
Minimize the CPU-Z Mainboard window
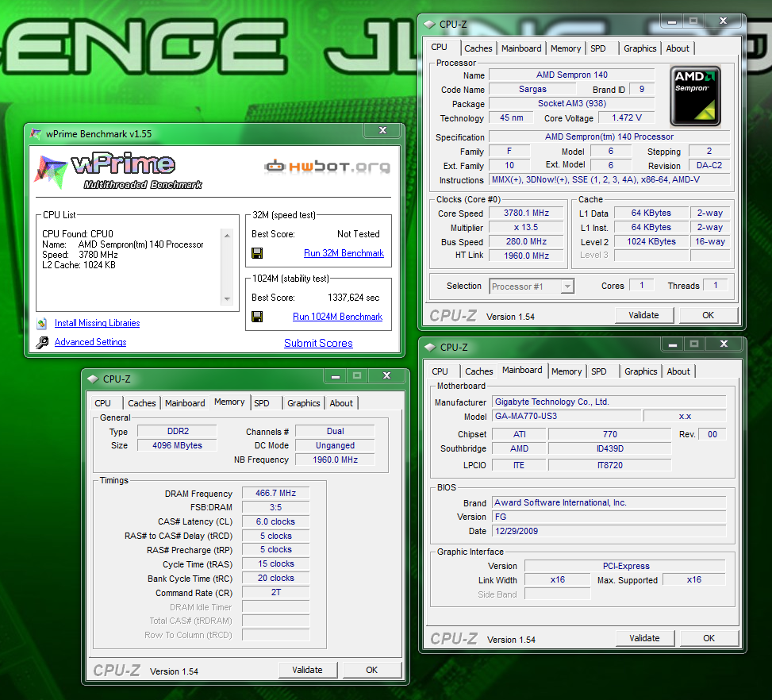pyautogui.click(x=673, y=344)
